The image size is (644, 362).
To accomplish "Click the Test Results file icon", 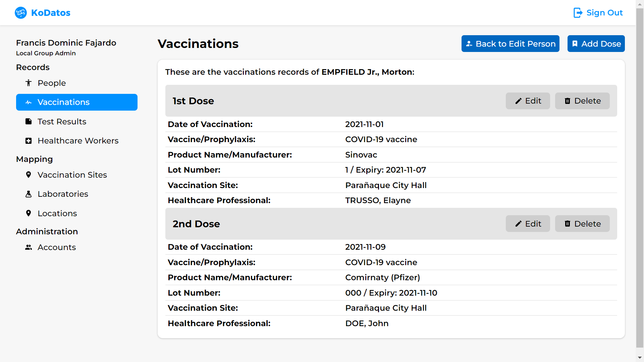I will pyautogui.click(x=29, y=121).
